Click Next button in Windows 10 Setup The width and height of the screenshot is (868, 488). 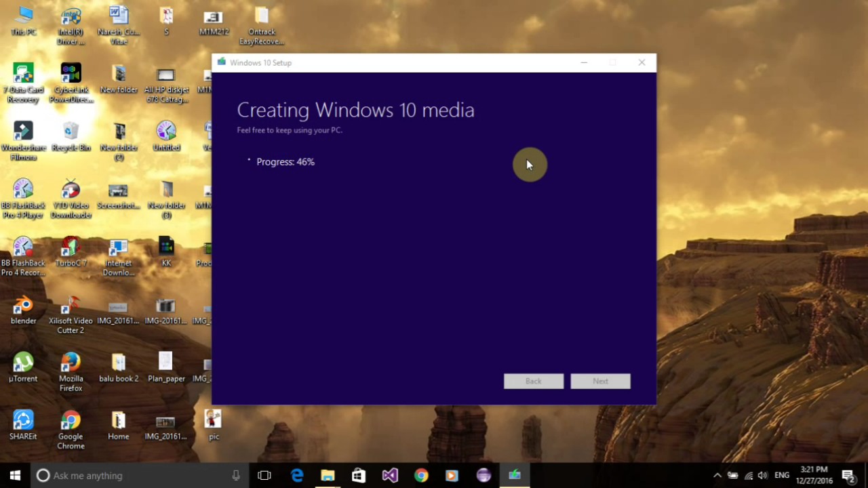[600, 381]
